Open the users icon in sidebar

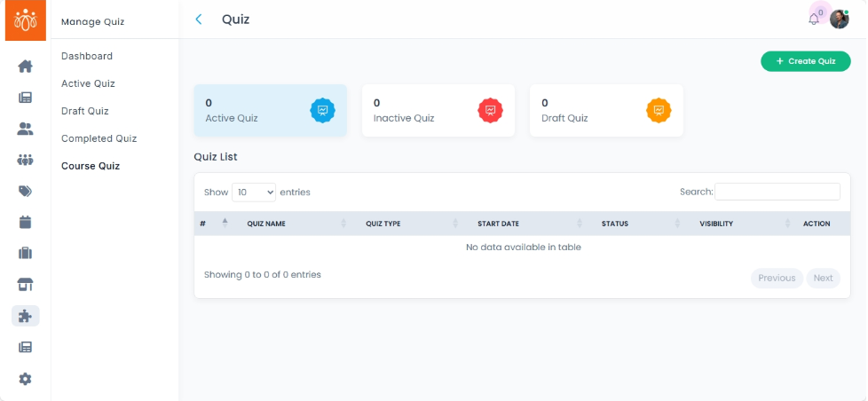tap(25, 129)
